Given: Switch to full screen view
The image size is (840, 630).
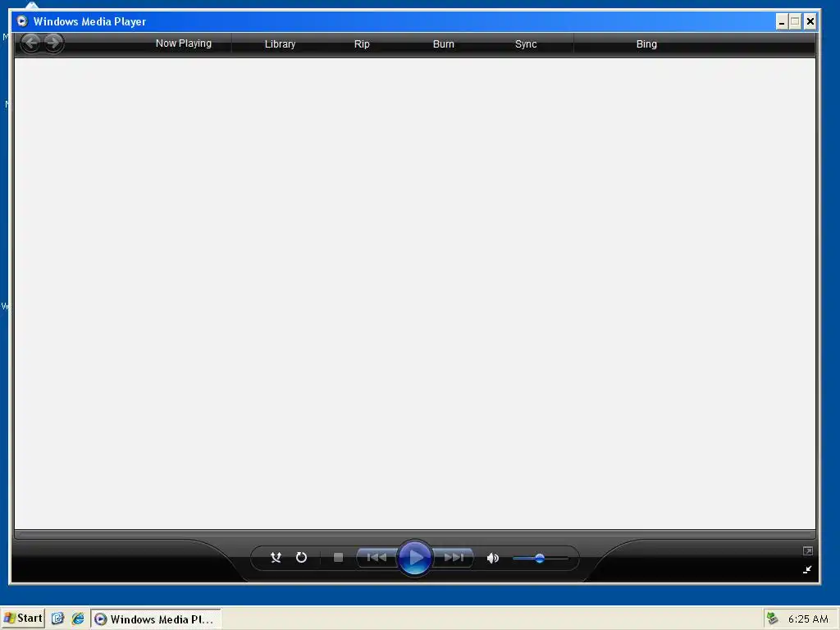Looking at the screenshot, I should 808,550.
